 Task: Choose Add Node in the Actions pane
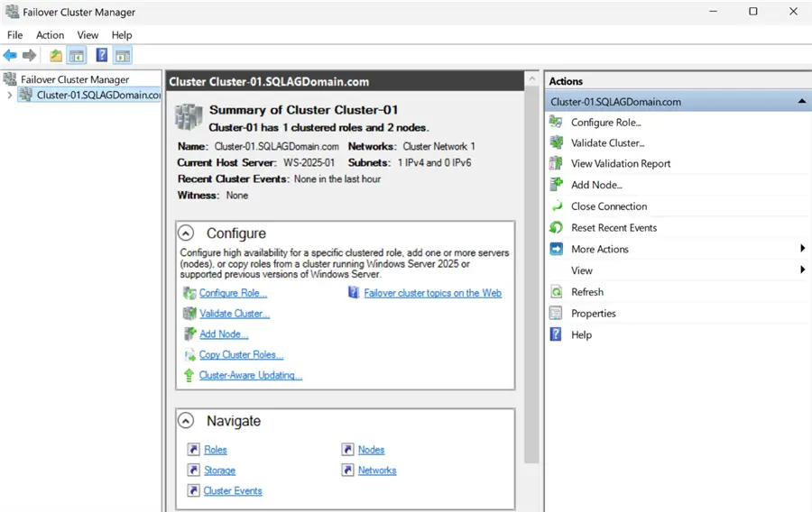[596, 185]
